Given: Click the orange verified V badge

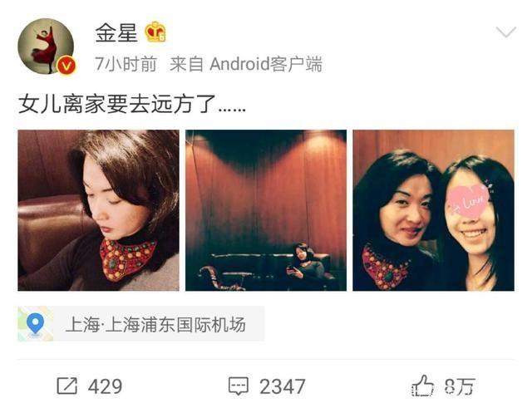Looking at the screenshot, I should 66,66.
